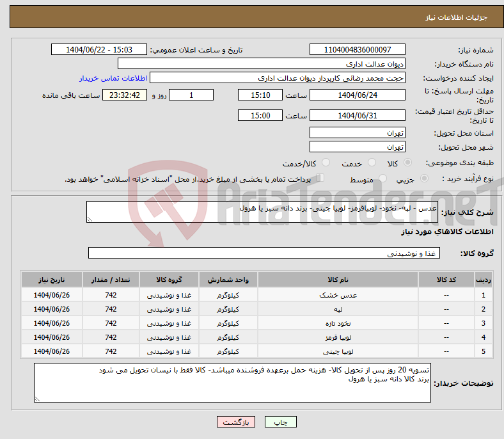Toggle the اسناد خزانه اسلامی payment checkbox

(321, 179)
